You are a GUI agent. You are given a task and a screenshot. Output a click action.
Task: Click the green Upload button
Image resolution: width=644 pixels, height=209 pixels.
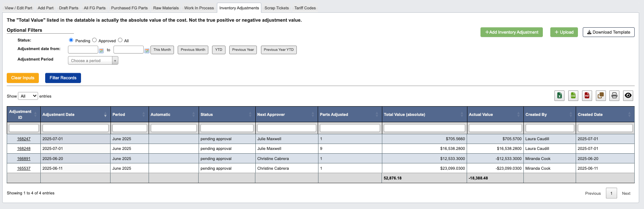564,32
